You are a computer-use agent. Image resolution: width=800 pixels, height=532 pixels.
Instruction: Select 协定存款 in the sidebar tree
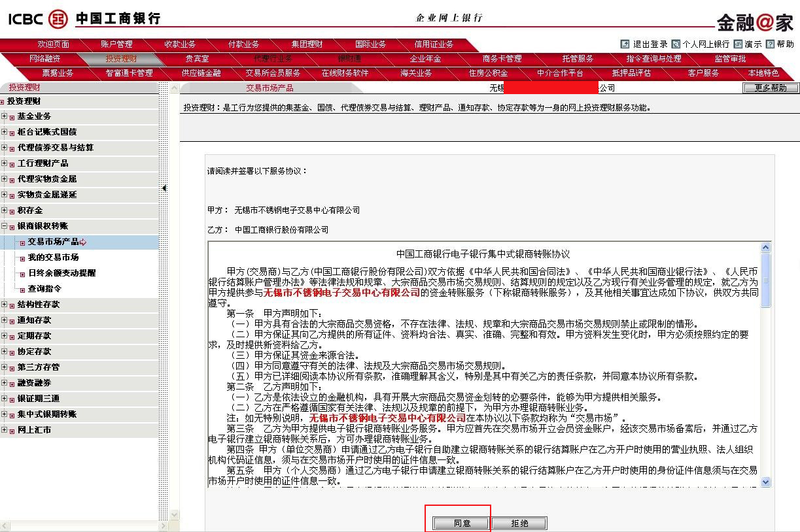(34, 352)
